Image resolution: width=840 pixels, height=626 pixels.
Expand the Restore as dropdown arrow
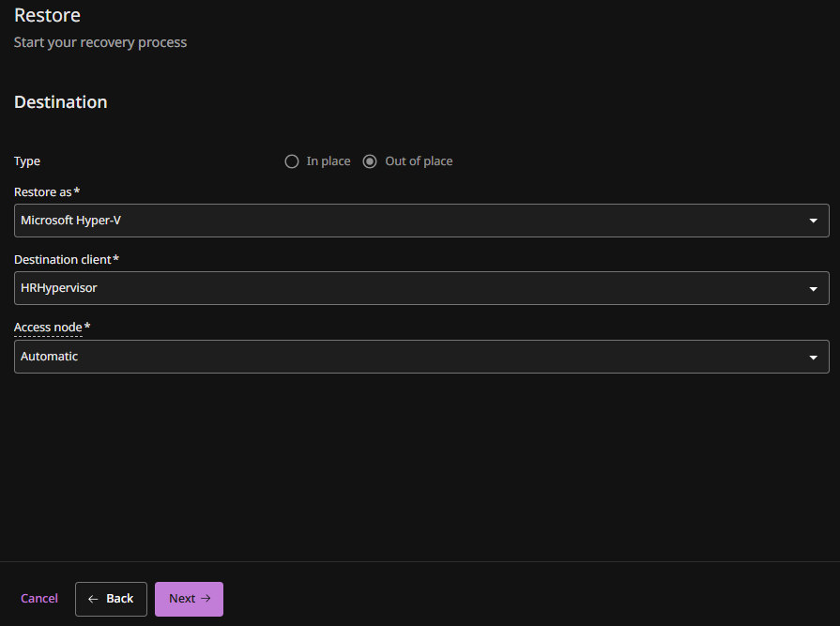(x=813, y=221)
